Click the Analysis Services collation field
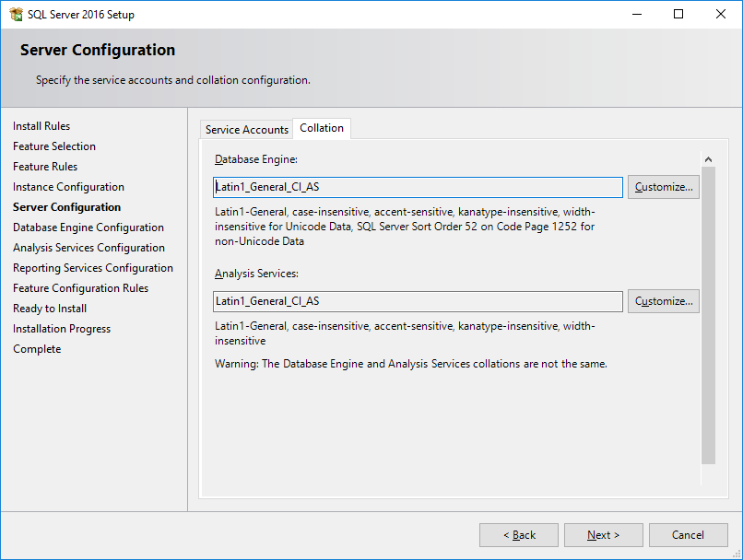This screenshot has width=743, height=560. (418, 301)
